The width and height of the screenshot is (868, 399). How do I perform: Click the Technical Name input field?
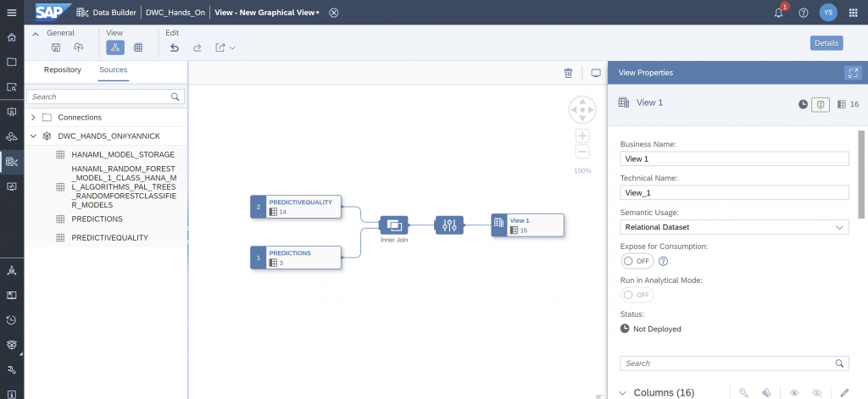pyautogui.click(x=734, y=193)
